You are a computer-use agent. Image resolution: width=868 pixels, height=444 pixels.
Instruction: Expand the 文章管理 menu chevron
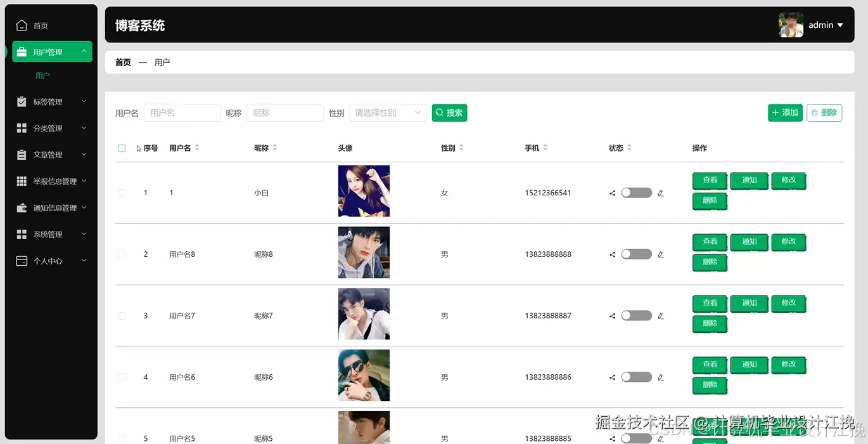click(84, 155)
